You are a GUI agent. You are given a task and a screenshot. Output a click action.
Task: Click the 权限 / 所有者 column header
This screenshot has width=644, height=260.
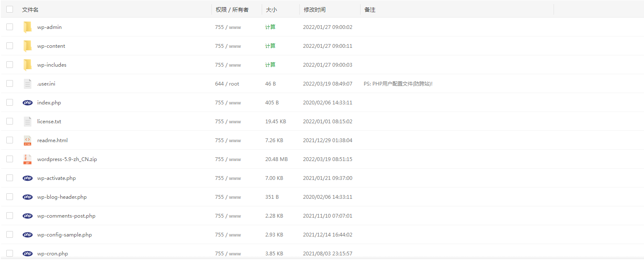click(x=232, y=10)
